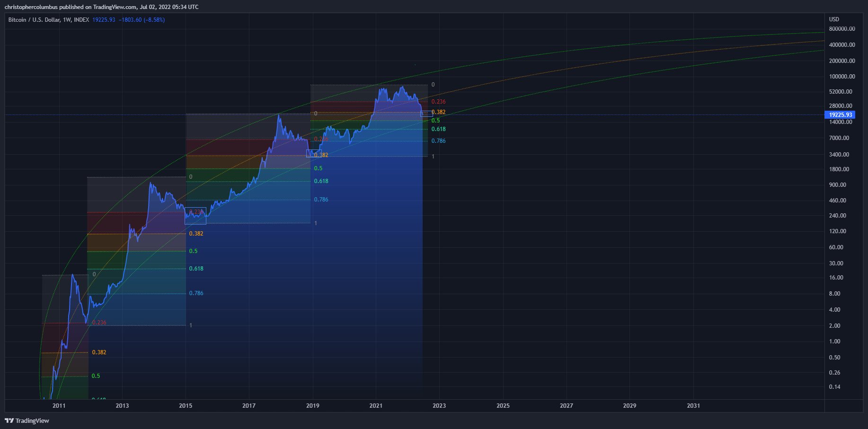Click the 0.786 label next to the 7000.00 level
The height and width of the screenshot is (429, 868).
[438, 141]
